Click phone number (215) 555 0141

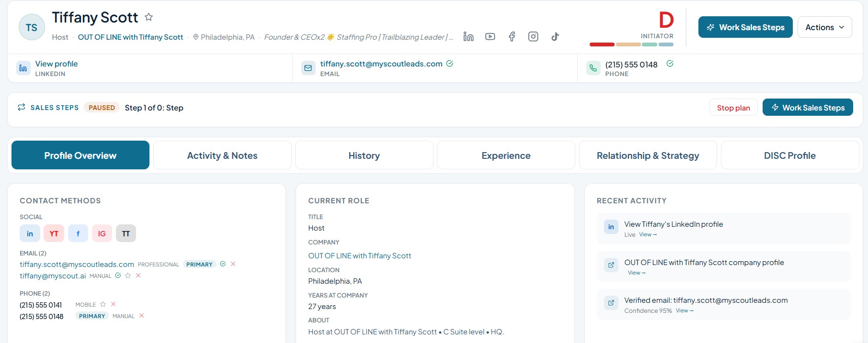[x=41, y=305]
